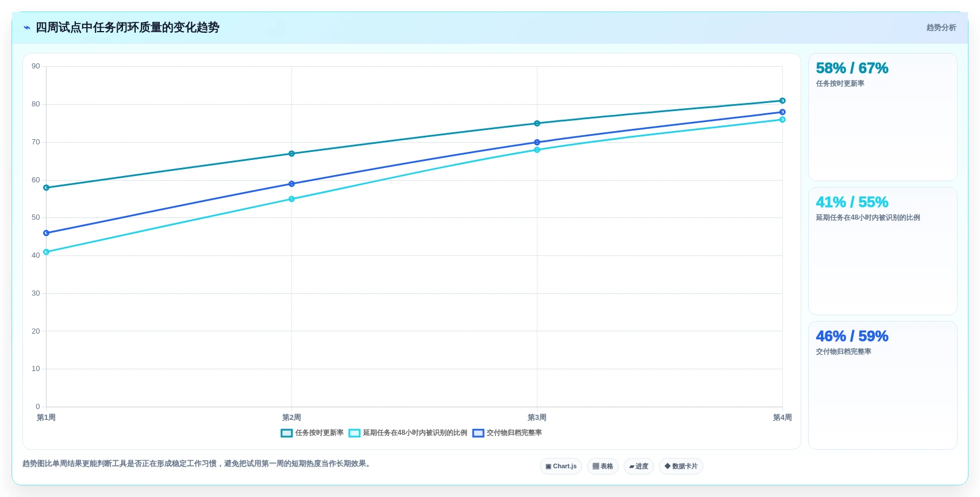980x497 pixels.
Task: Click the 进度 tag chip
Action: point(639,466)
